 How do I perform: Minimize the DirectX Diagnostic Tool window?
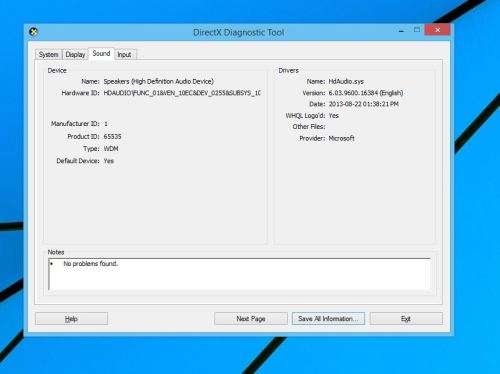pos(401,30)
